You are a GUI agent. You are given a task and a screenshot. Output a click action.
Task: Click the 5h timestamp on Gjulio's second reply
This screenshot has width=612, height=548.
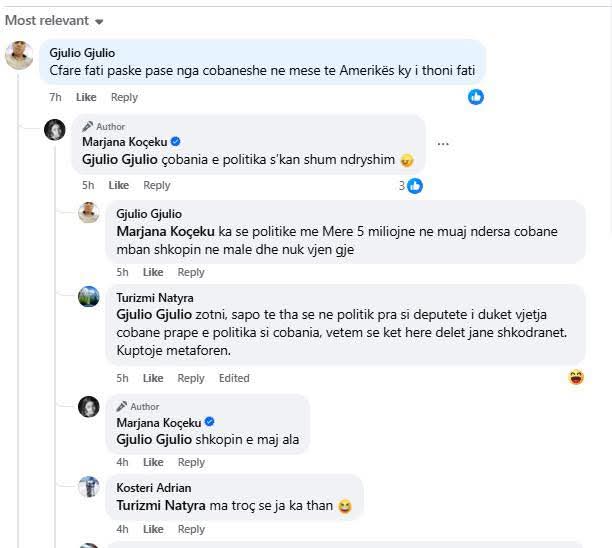pos(122,272)
